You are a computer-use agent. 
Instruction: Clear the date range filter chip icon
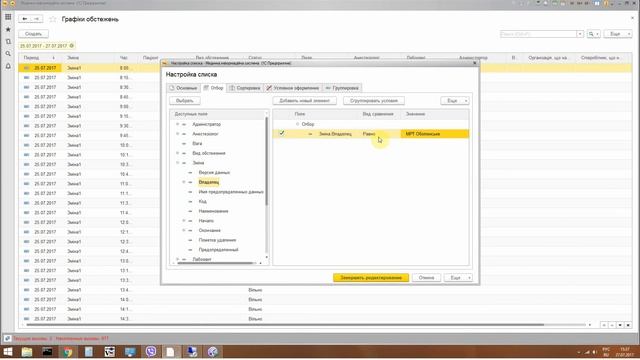point(72,46)
